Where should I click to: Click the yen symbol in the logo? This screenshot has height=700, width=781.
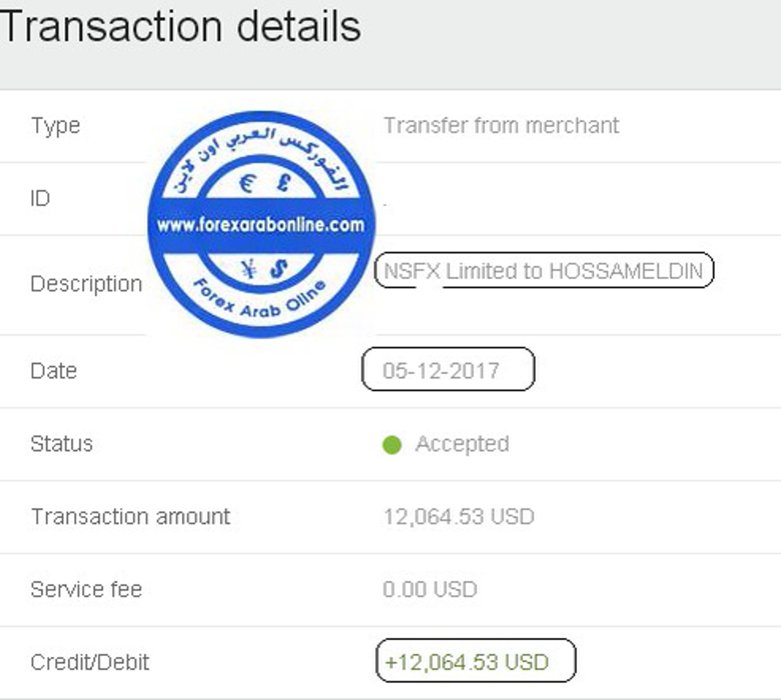249,268
